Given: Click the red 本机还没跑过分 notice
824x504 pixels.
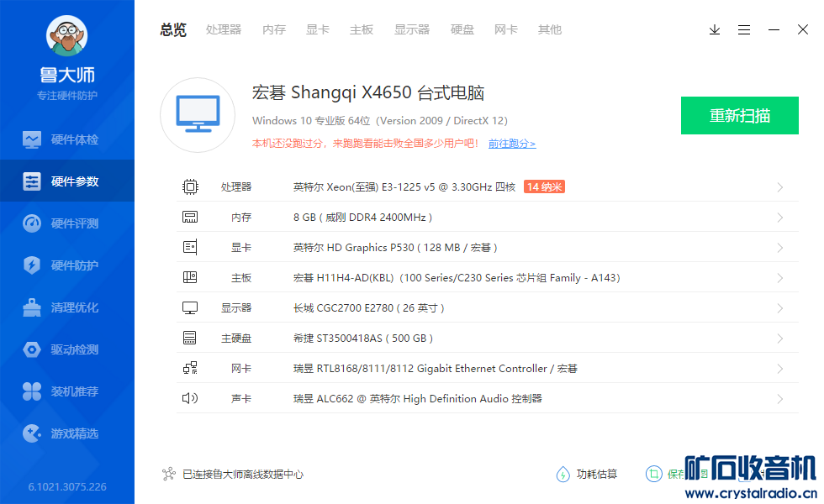Looking at the screenshot, I should click(365, 144).
